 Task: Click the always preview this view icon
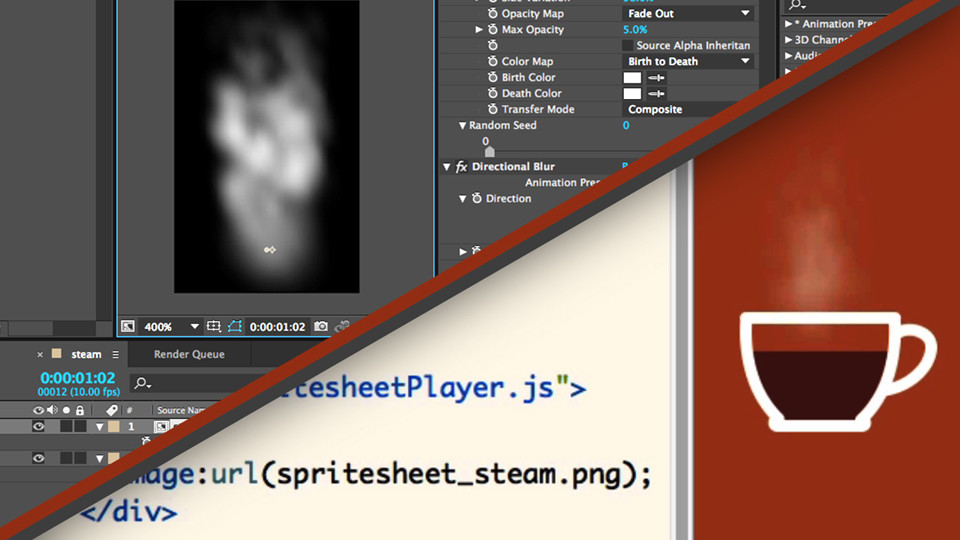(x=128, y=326)
